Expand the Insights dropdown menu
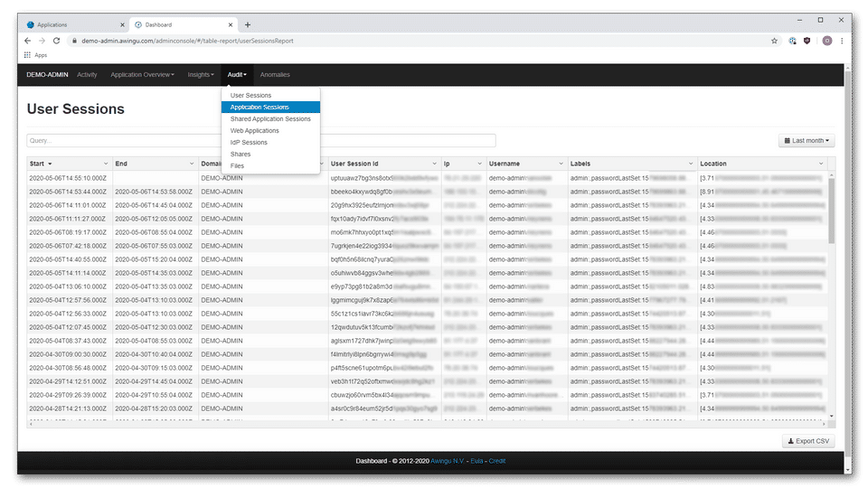The image size is (868, 488). click(x=201, y=75)
